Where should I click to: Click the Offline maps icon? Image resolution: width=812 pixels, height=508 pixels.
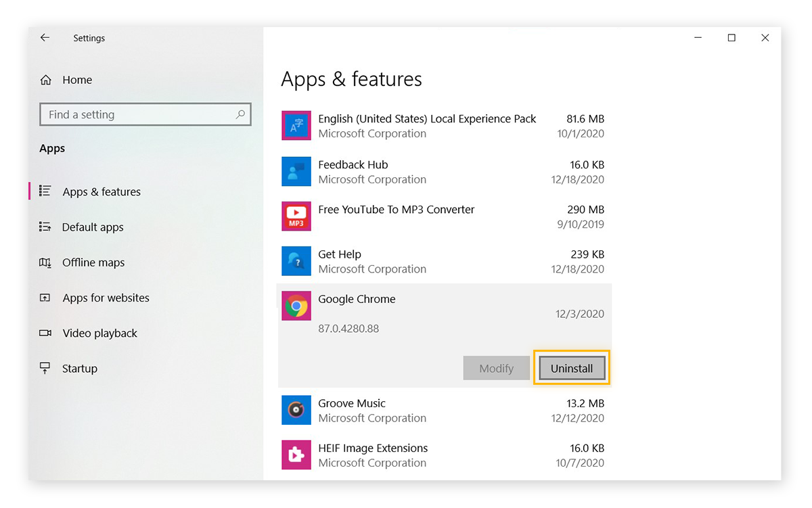pyautogui.click(x=45, y=262)
